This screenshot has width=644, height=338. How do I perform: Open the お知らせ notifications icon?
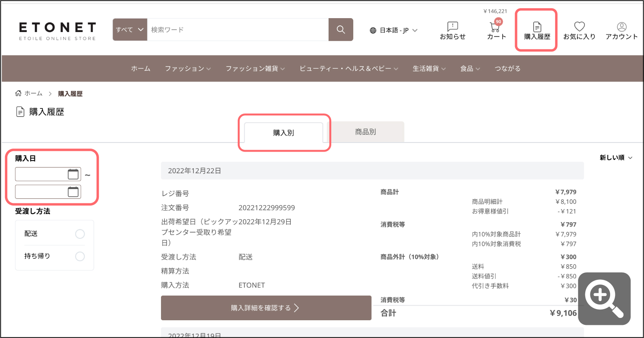click(452, 30)
